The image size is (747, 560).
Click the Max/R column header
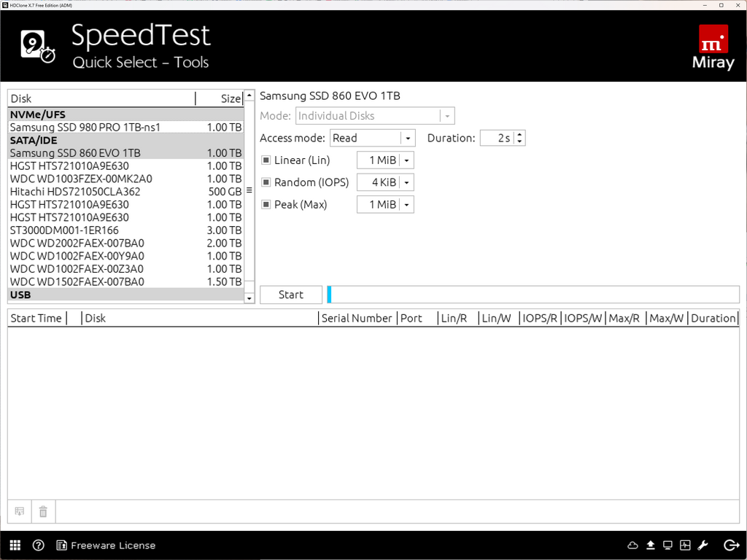625,318
